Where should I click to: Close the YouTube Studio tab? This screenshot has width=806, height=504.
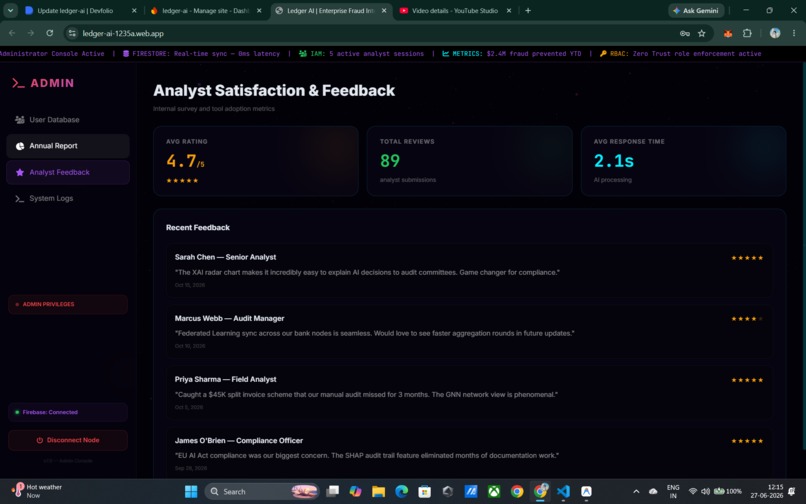pyautogui.click(x=509, y=10)
